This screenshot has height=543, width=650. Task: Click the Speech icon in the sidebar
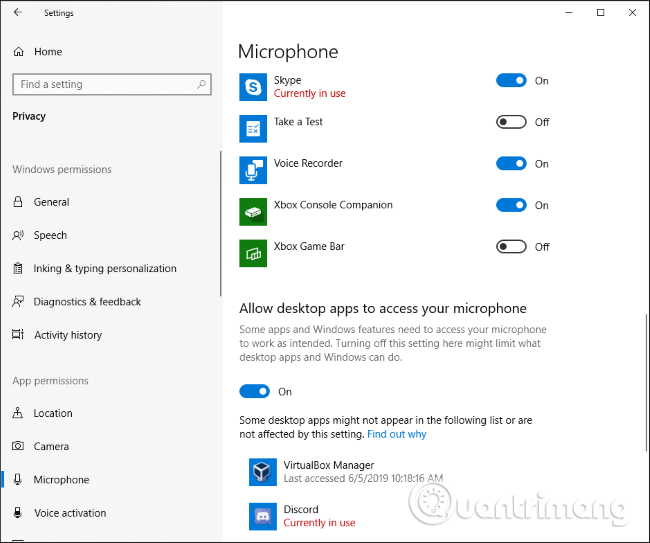pos(18,235)
